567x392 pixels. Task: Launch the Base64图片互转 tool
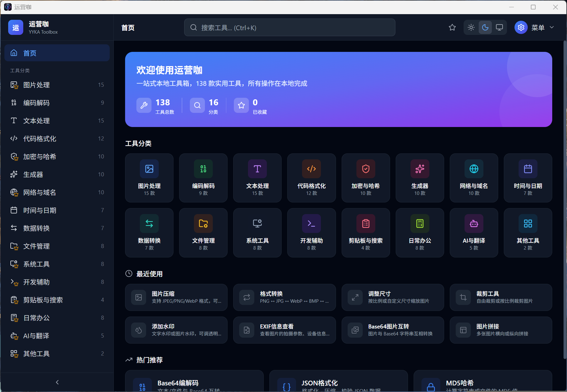pos(393,330)
